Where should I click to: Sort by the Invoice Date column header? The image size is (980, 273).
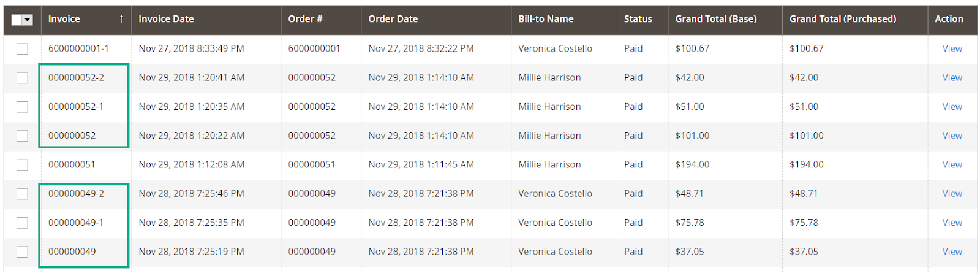tap(166, 19)
